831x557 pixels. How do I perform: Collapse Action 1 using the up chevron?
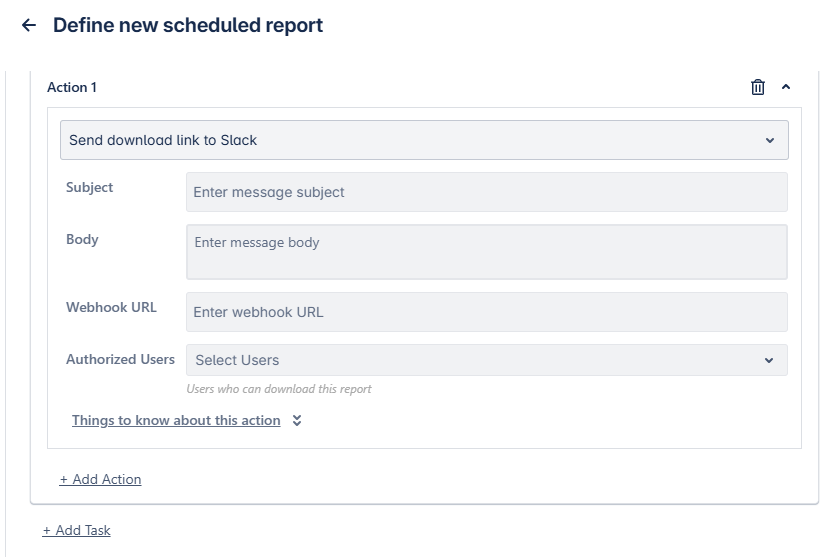(x=786, y=87)
